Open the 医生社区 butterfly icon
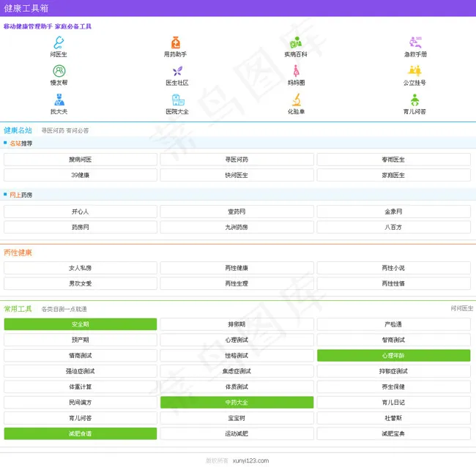 pos(176,71)
